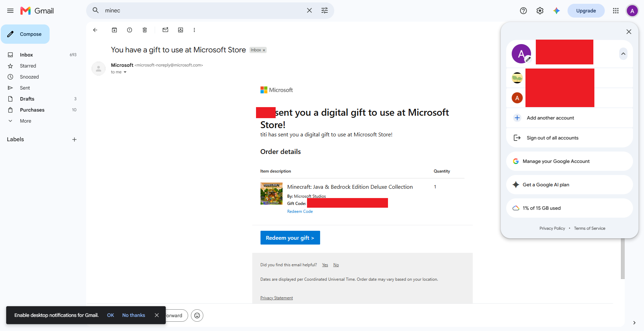The image size is (644, 331).
Task: Show the side panel arrow at bottom right
Action: [x=634, y=323]
